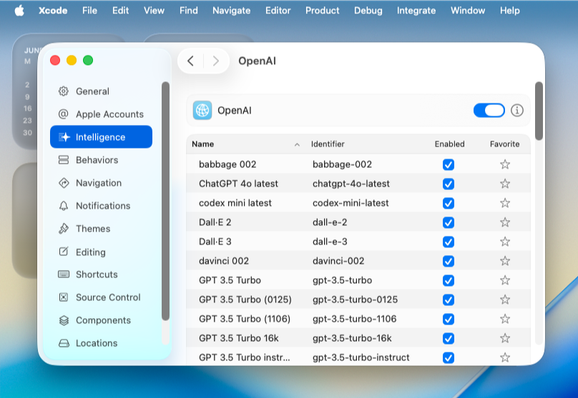Click the OpenAI globe provider icon
Screen dimensions: 578x398
point(202,110)
